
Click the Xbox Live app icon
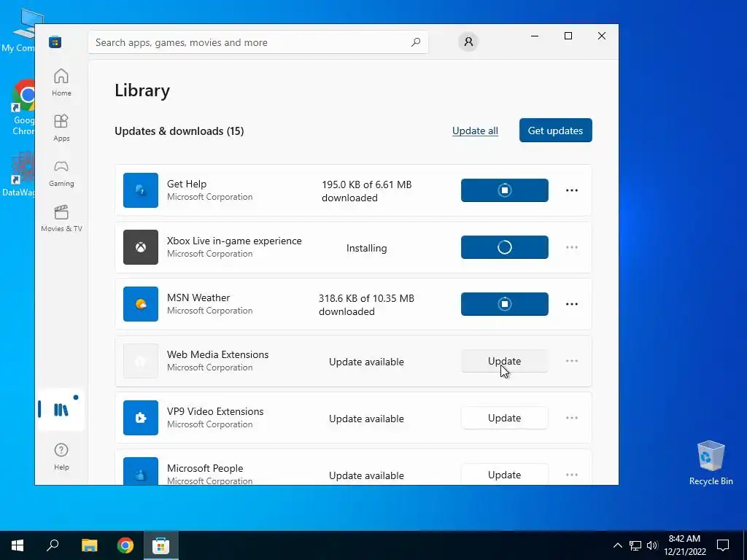[141, 247]
